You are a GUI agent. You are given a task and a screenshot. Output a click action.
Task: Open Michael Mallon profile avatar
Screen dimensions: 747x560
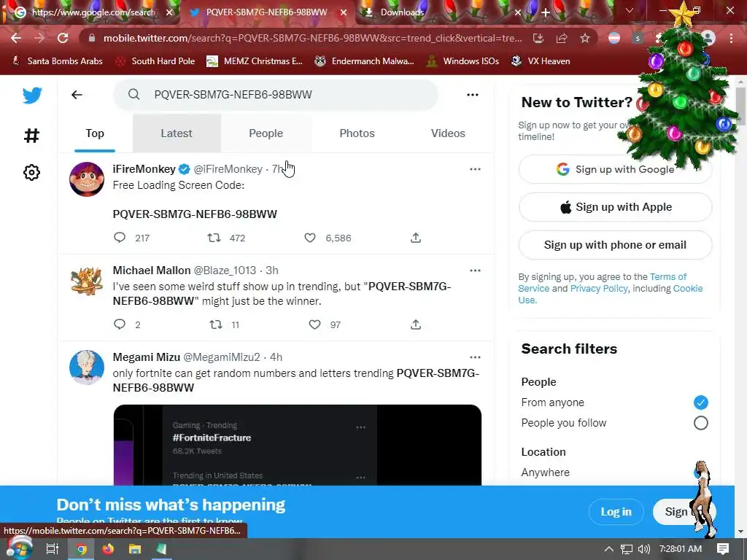point(87,281)
